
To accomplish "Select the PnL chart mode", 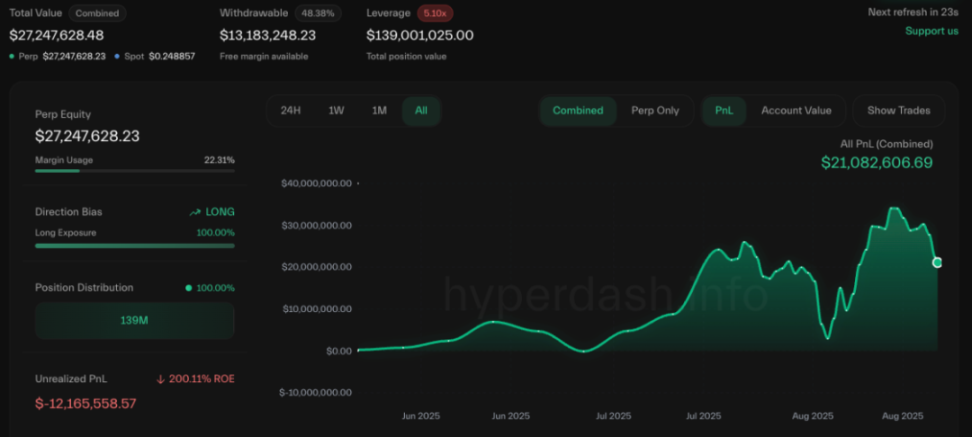I will (724, 111).
